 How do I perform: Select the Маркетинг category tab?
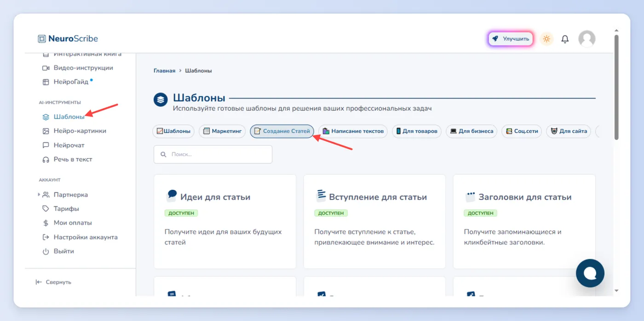[222, 131]
